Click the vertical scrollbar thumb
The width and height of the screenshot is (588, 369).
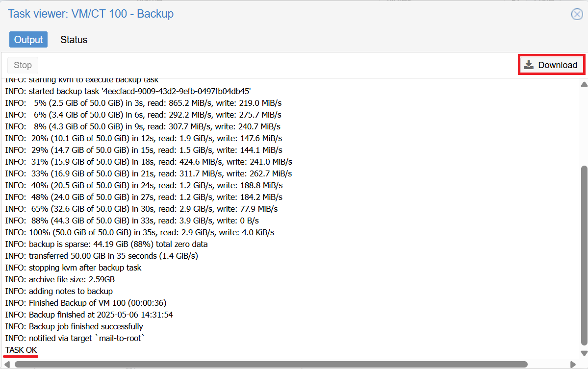pyautogui.click(x=584, y=255)
